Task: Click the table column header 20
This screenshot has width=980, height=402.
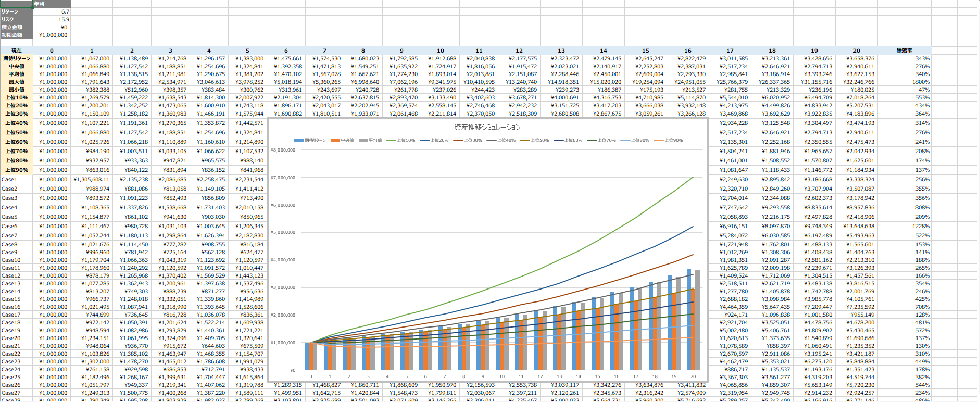Action: click(x=856, y=51)
